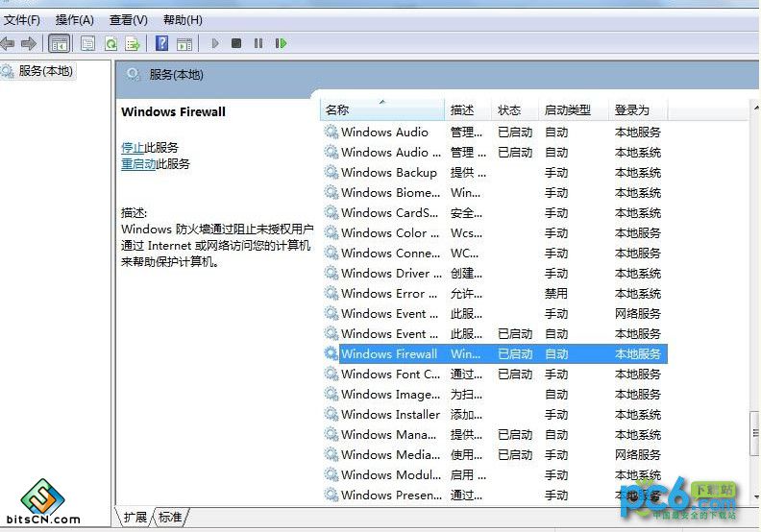Open the 帮助(H) menu
761x532 pixels.
pyautogui.click(x=183, y=20)
